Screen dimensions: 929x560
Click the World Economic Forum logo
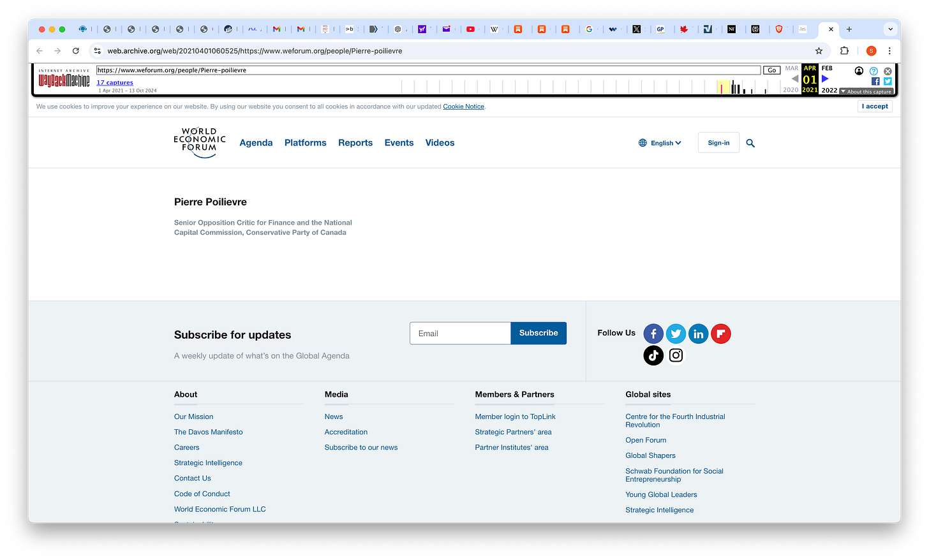click(200, 142)
